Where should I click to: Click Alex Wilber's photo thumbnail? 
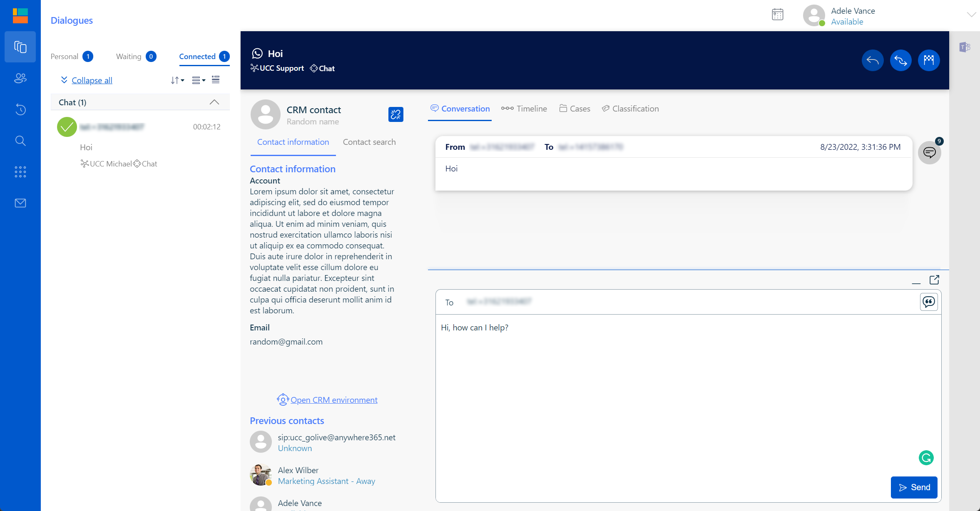[261, 475]
